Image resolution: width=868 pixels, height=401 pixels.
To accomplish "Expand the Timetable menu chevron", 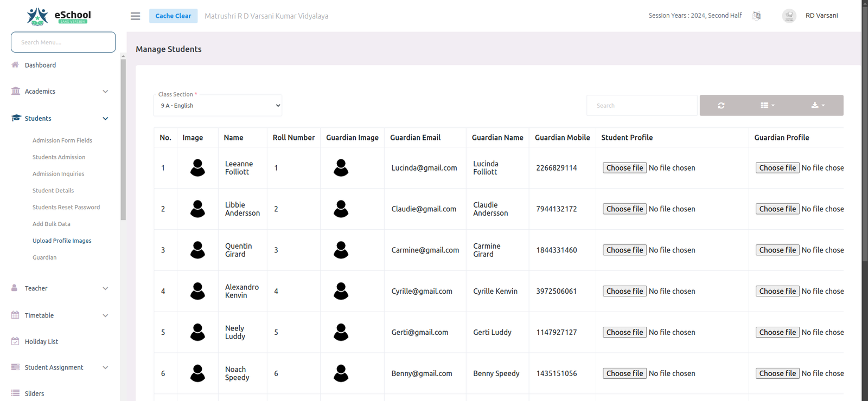I will click(105, 315).
